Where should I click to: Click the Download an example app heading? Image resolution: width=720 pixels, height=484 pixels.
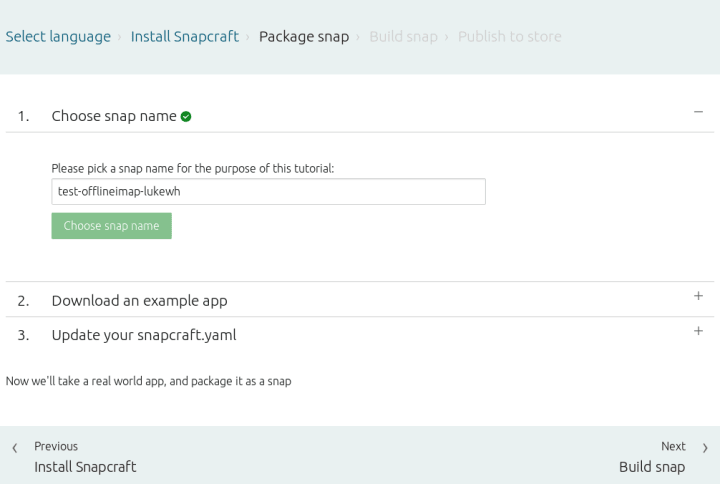click(x=139, y=300)
